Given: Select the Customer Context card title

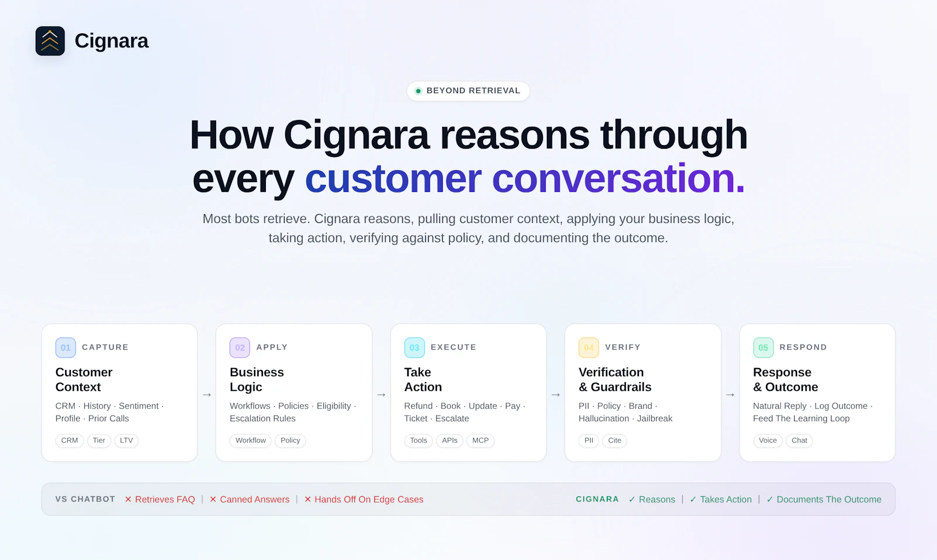Looking at the screenshot, I should tap(84, 380).
